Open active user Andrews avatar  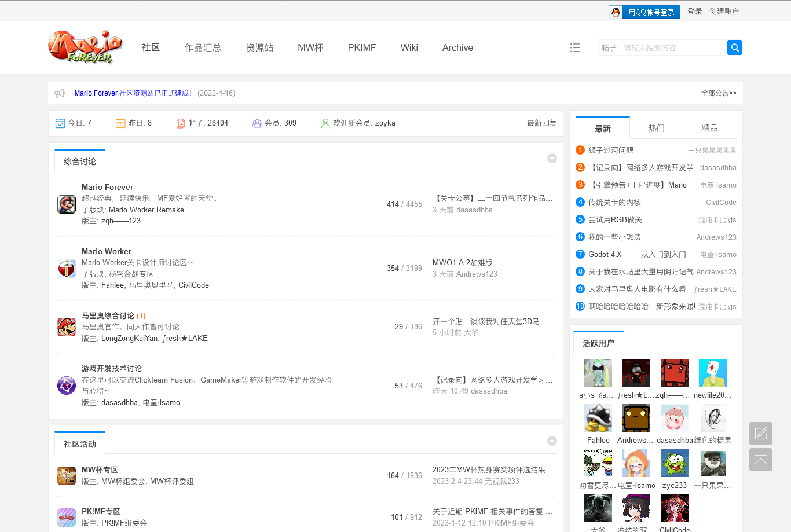click(636, 418)
